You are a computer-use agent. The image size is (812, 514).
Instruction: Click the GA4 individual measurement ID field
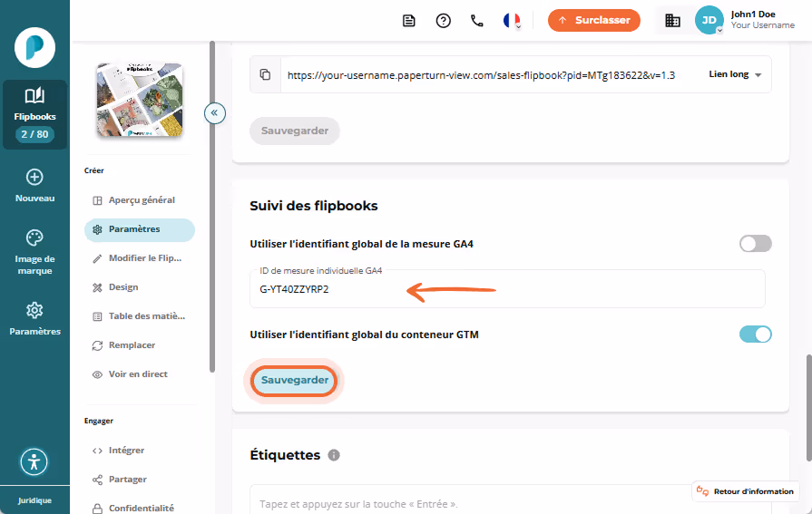click(x=507, y=289)
